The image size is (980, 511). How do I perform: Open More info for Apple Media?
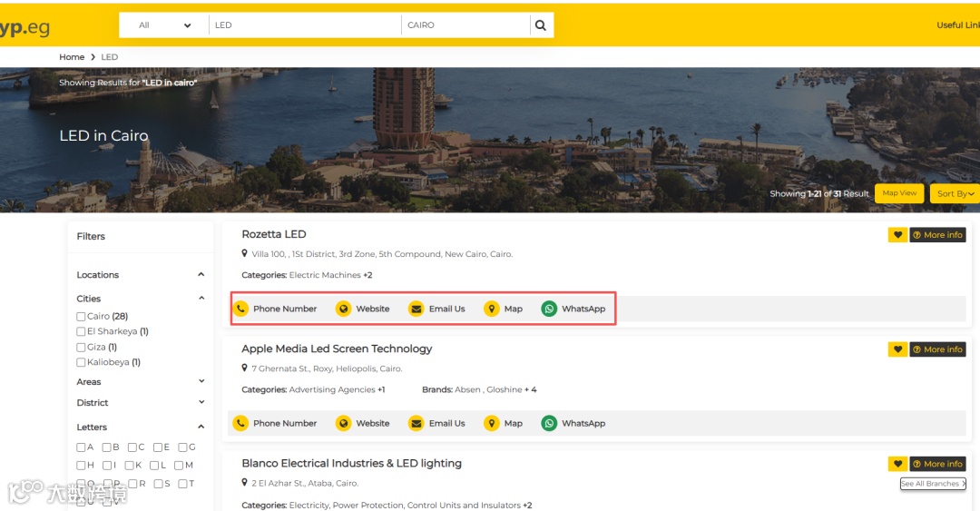tap(937, 349)
